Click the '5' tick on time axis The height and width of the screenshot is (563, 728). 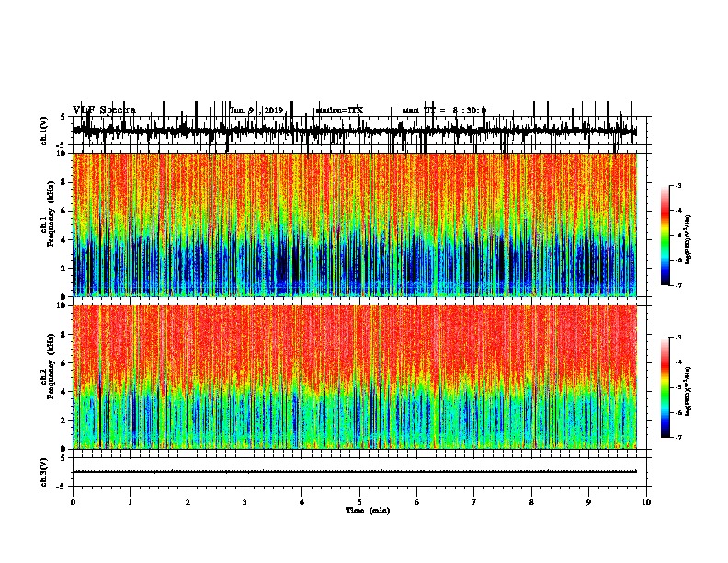click(359, 502)
